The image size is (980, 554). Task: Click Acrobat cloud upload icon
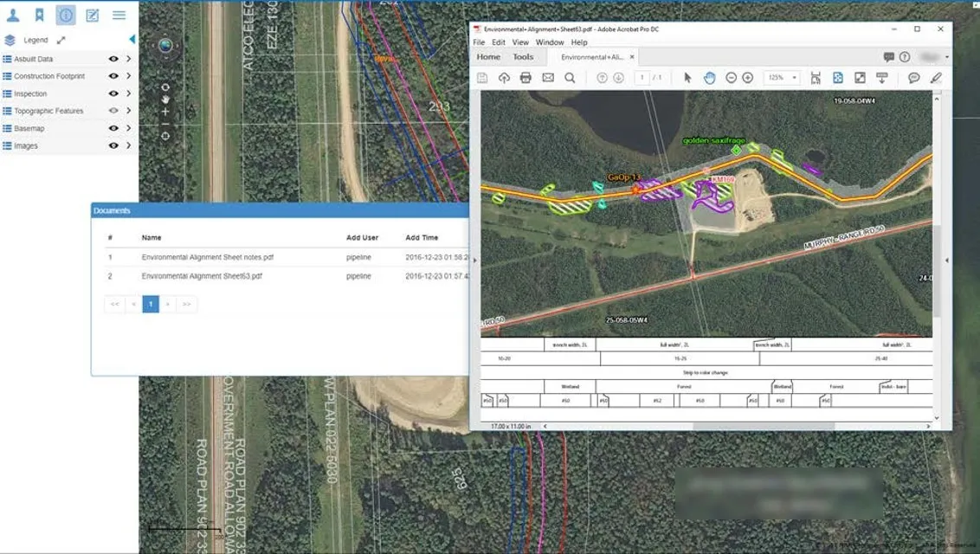(x=504, y=78)
